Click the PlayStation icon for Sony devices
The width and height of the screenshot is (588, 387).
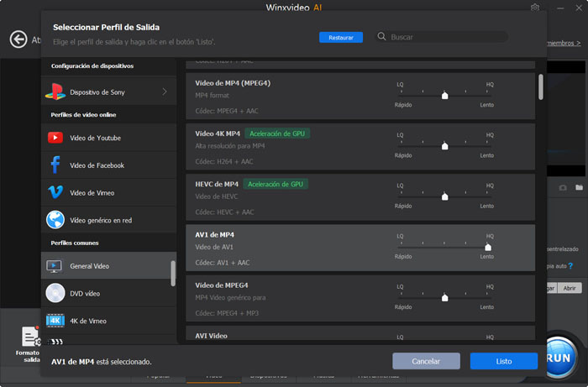pos(55,92)
